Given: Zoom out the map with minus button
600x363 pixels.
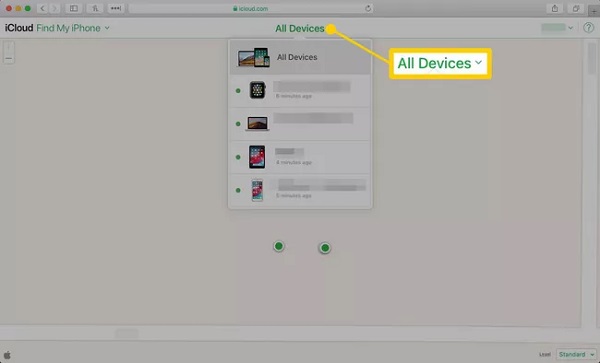Looking at the screenshot, I should pyautogui.click(x=9, y=59).
